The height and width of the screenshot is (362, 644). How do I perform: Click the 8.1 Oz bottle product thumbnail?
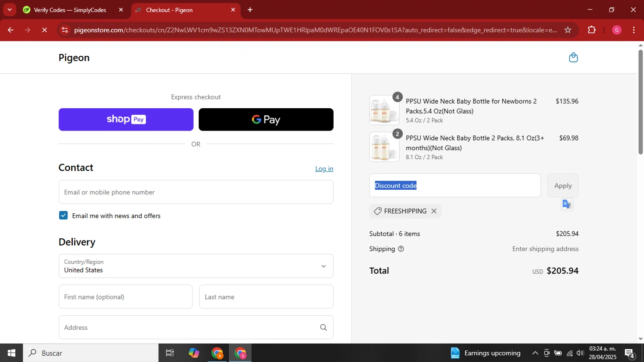pyautogui.click(x=384, y=147)
